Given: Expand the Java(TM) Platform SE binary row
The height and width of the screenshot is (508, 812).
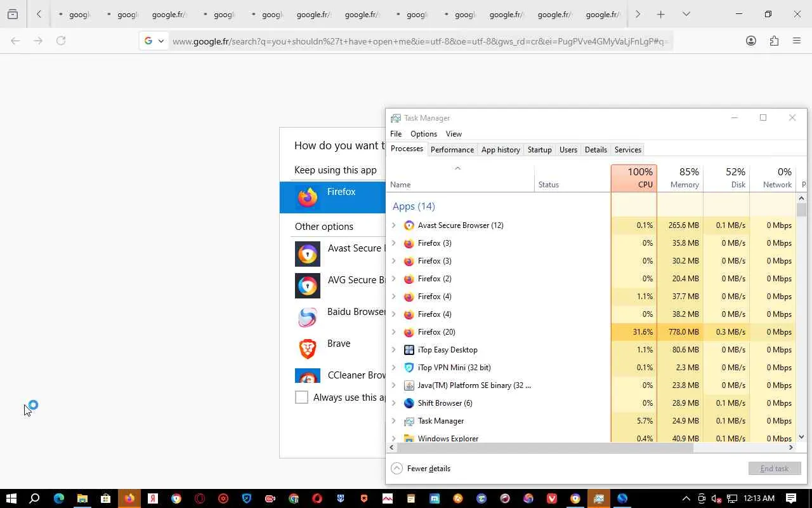Looking at the screenshot, I should [394, 385].
